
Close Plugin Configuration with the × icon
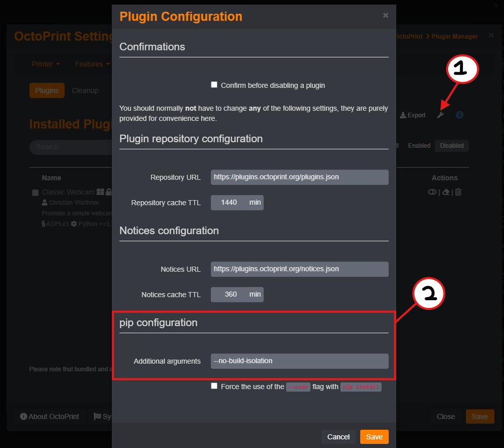pyautogui.click(x=386, y=15)
